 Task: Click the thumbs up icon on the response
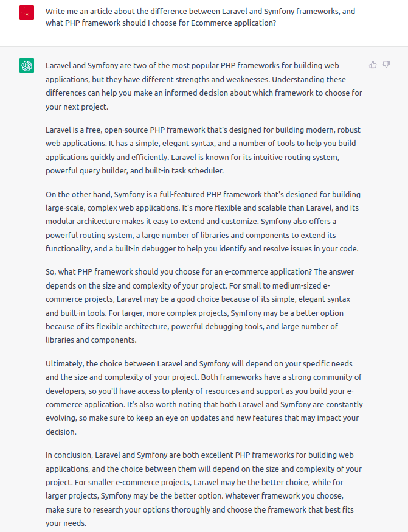click(373, 65)
